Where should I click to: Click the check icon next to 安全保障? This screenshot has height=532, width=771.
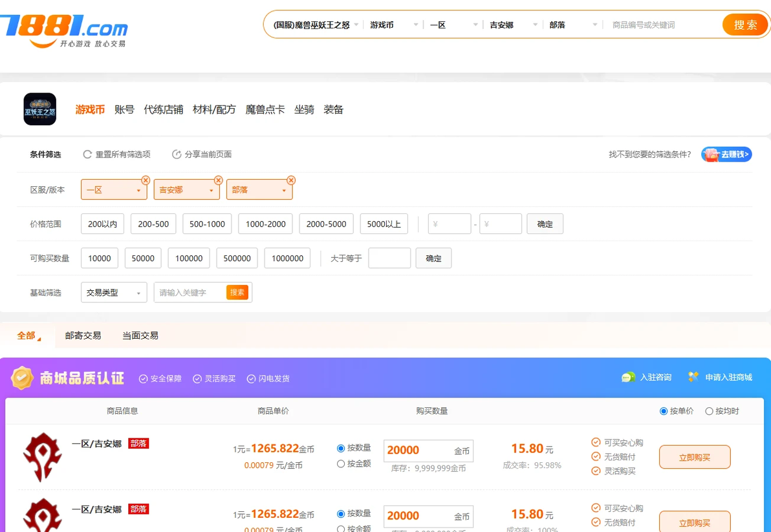click(143, 379)
